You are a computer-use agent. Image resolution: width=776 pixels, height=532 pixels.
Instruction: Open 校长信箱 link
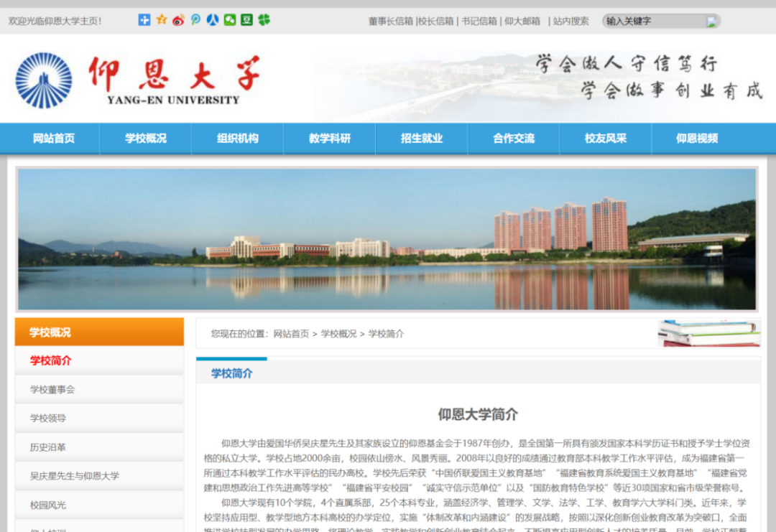[436, 22]
